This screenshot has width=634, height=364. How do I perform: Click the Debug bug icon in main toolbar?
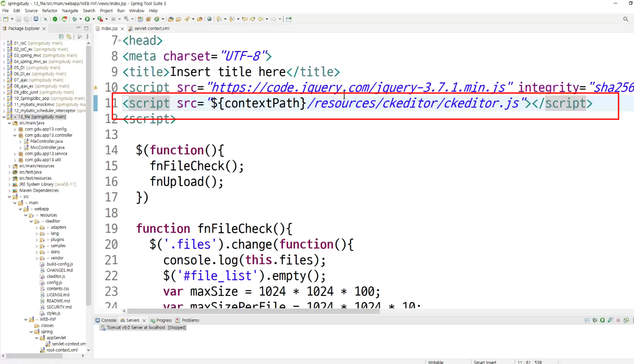pyautogui.click(x=74, y=19)
